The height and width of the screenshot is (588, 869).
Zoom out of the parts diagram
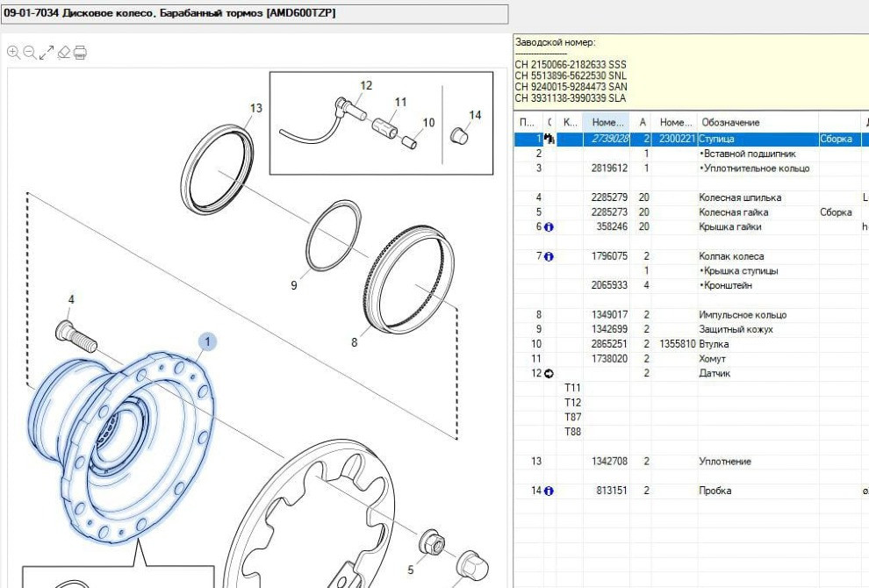pyautogui.click(x=30, y=53)
